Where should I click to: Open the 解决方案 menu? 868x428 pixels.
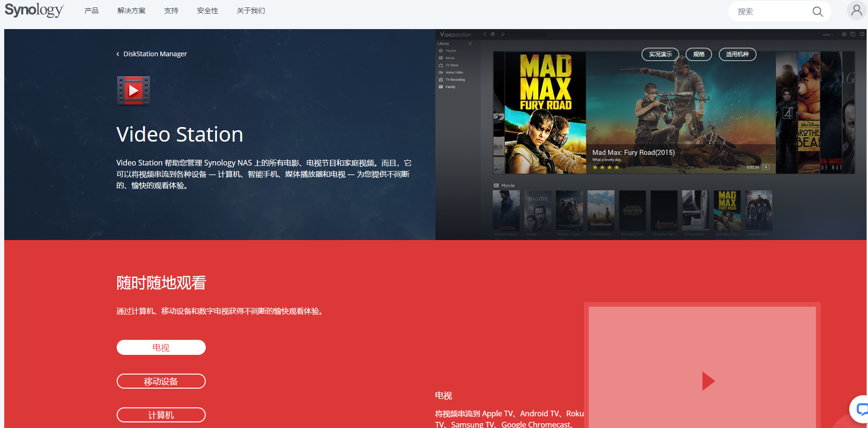click(131, 11)
